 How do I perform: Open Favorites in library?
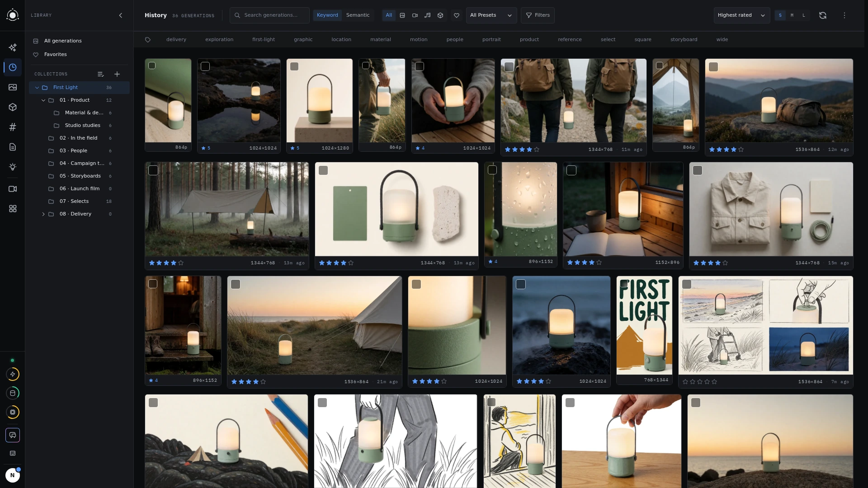point(79,55)
